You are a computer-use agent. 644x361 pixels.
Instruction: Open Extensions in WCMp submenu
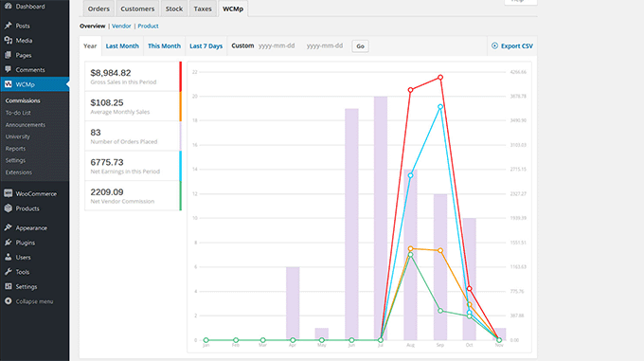pos(19,172)
